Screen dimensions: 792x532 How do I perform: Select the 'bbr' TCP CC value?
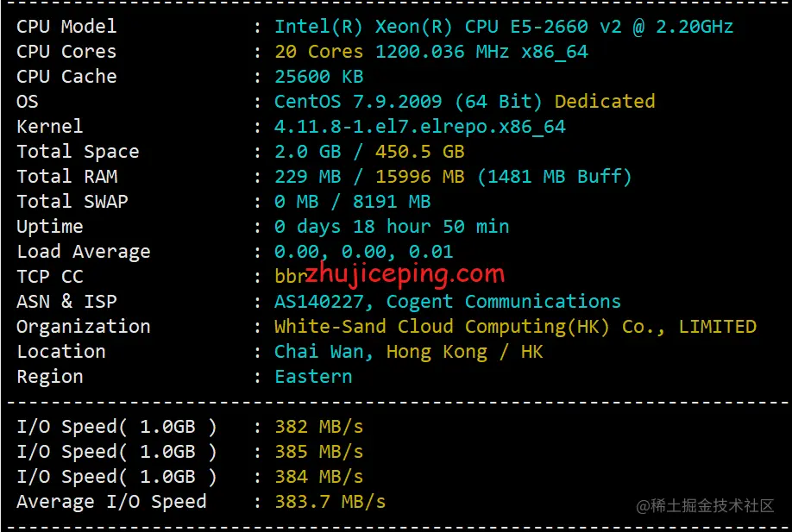coord(291,277)
